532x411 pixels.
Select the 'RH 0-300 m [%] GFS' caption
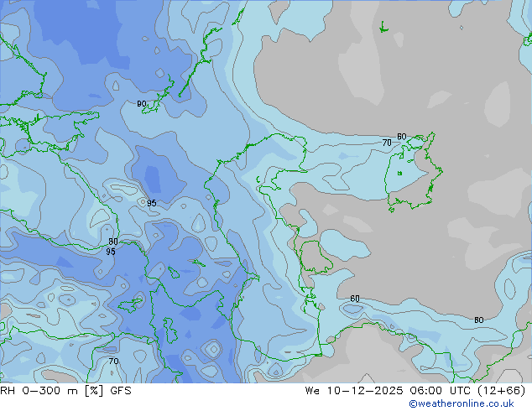click(x=65, y=391)
